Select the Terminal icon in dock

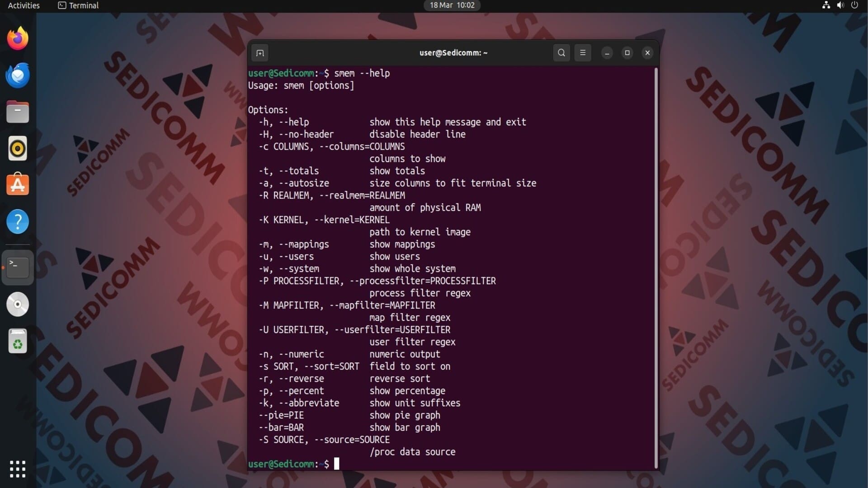point(18,267)
